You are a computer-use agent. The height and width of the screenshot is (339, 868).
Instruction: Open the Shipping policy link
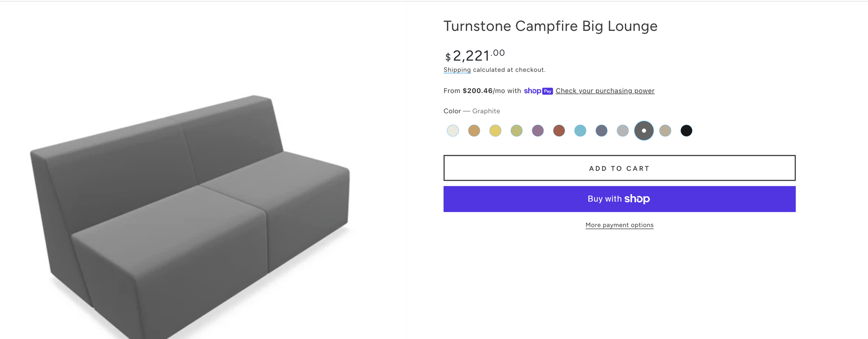[x=457, y=70]
